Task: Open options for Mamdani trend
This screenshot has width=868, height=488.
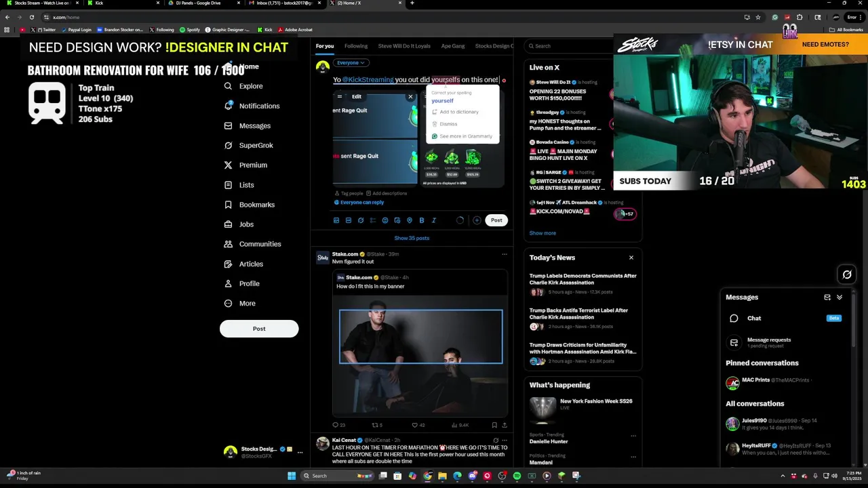Action: pos(633,457)
